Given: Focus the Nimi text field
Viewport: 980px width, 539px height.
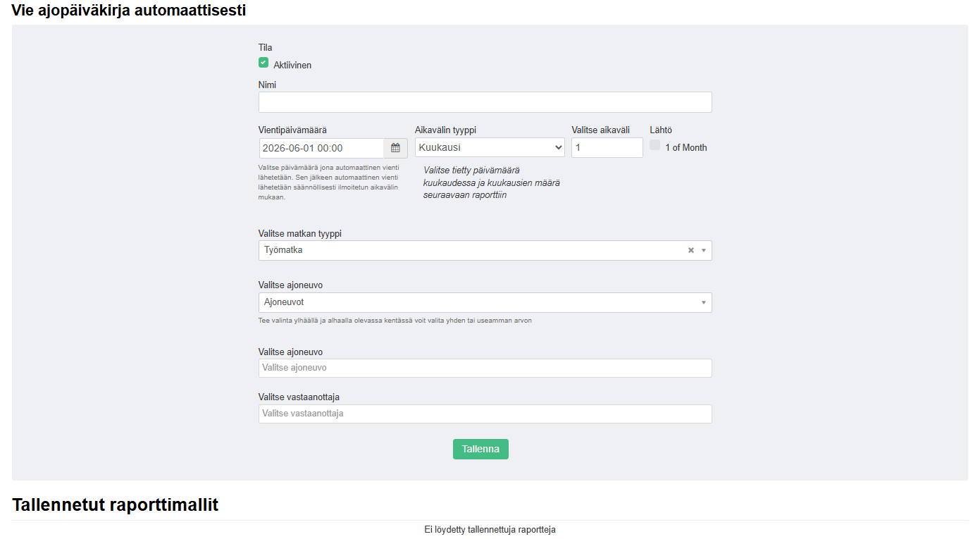Looking at the screenshot, I should pos(485,102).
